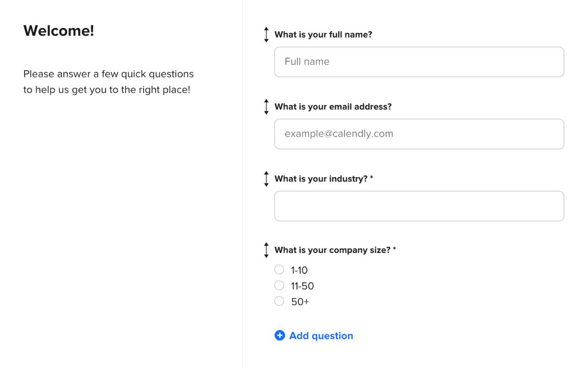Click the required asterisk on the industry question
The width and height of the screenshot is (588, 368).
click(x=372, y=178)
